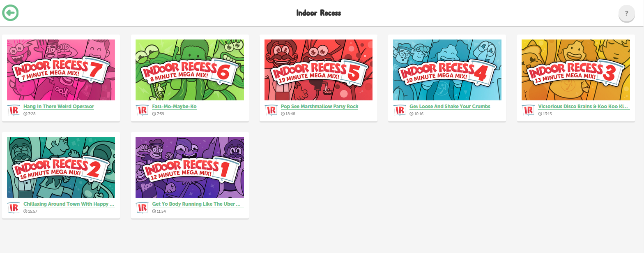
Task: Click the IR channel icon beside Hang In There
Action: (x=14, y=110)
